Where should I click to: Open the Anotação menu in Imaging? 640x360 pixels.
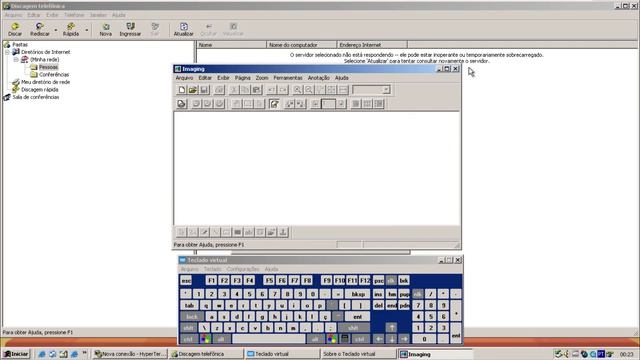tap(318, 78)
